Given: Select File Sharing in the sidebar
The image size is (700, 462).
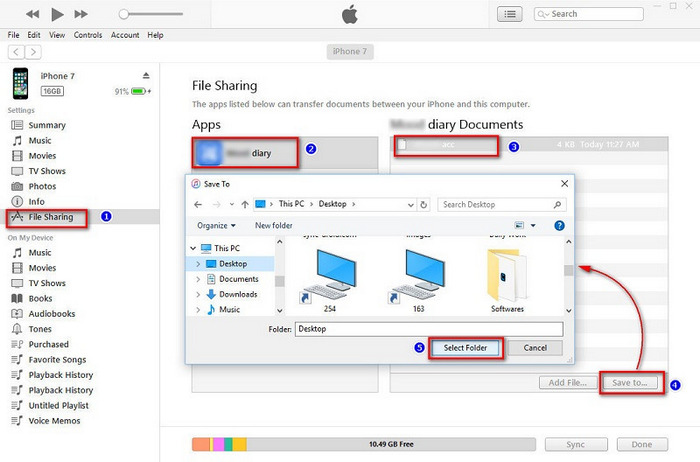Looking at the screenshot, I should tap(50, 217).
